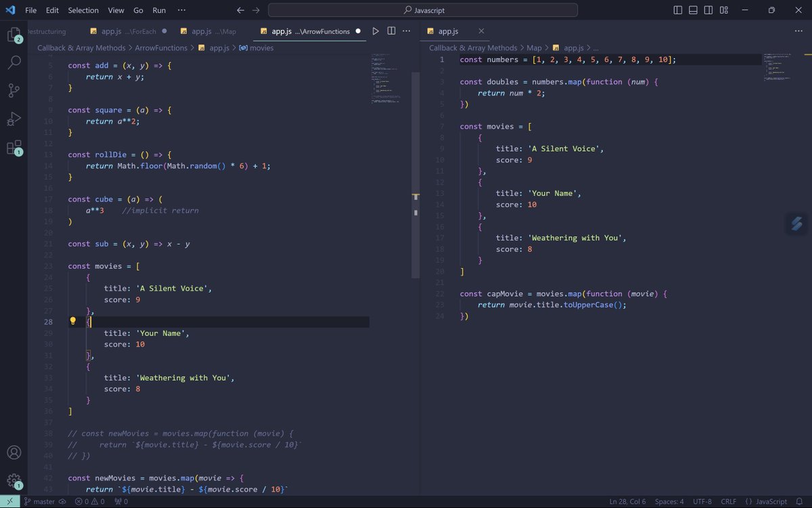Close the right group's app.js tab
The height and width of the screenshot is (508, 812).
pyautogui.click(x=481, y=31)
